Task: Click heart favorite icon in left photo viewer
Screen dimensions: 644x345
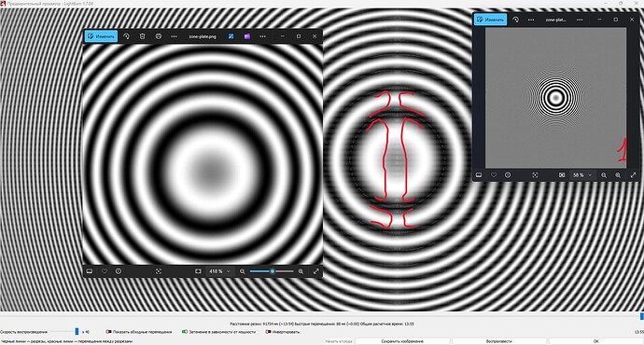Action: (x=104, y=271)
